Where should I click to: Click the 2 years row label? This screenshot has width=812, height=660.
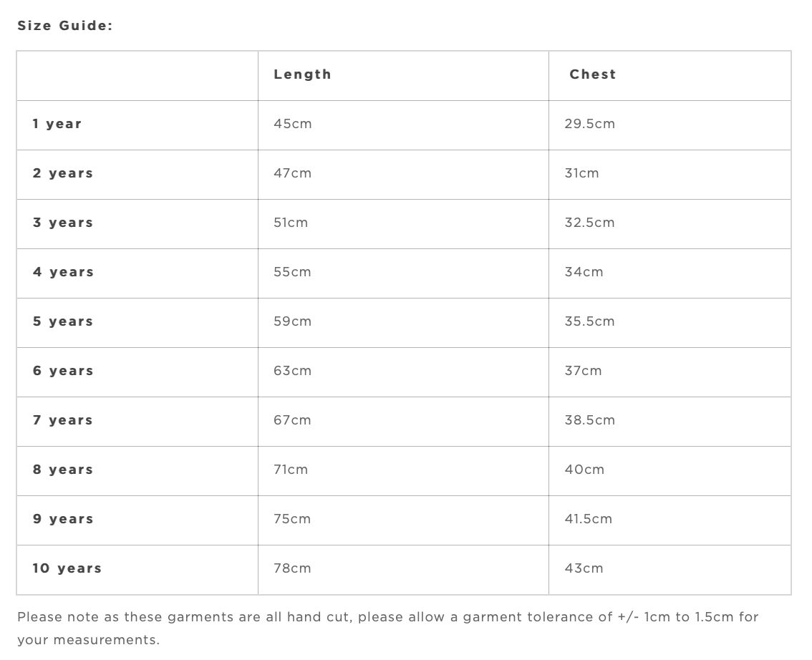coord(63,173)
